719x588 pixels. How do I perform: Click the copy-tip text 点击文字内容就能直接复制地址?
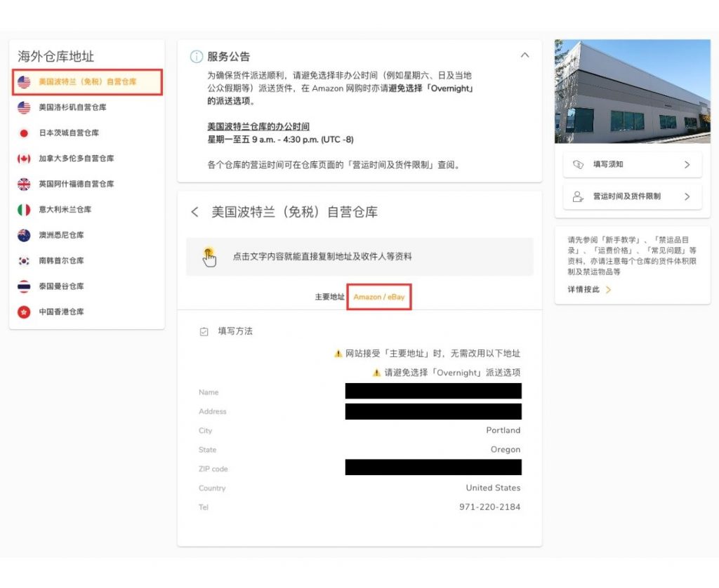(322, 257)
